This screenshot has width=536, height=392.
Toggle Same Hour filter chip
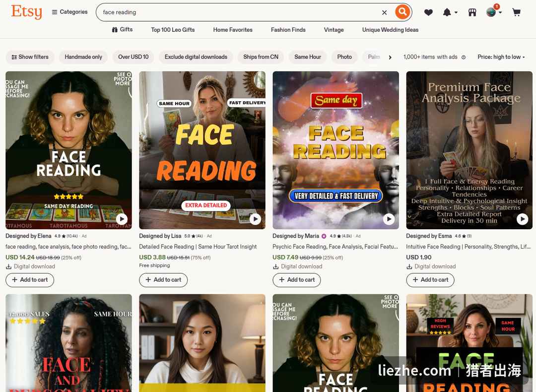tap(308, 57)
